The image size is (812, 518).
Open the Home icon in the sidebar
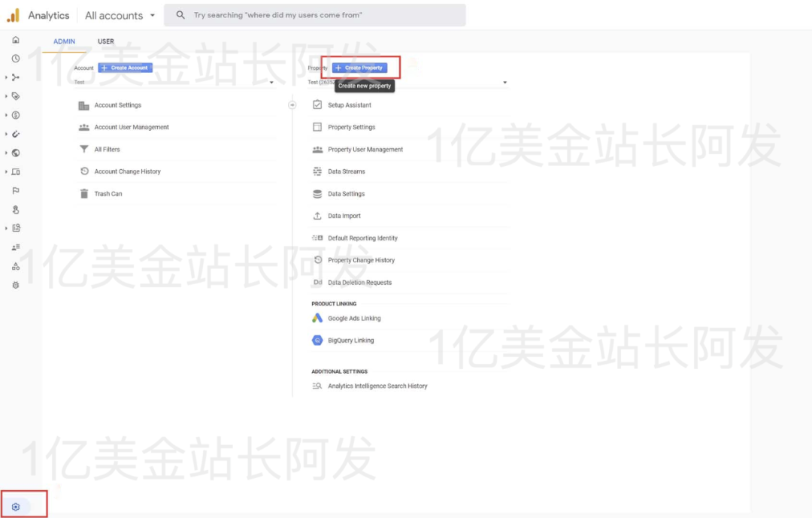(16, 40)
